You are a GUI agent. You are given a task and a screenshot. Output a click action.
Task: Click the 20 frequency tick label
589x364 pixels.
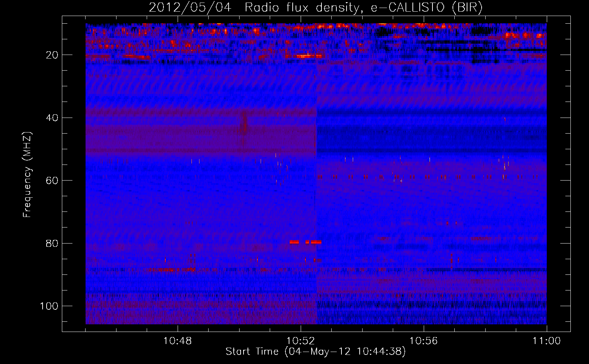[52, 55]
